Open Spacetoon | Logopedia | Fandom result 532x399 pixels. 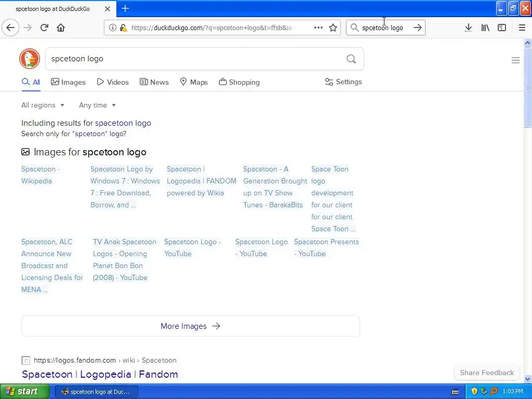click(x=100, y=374)
